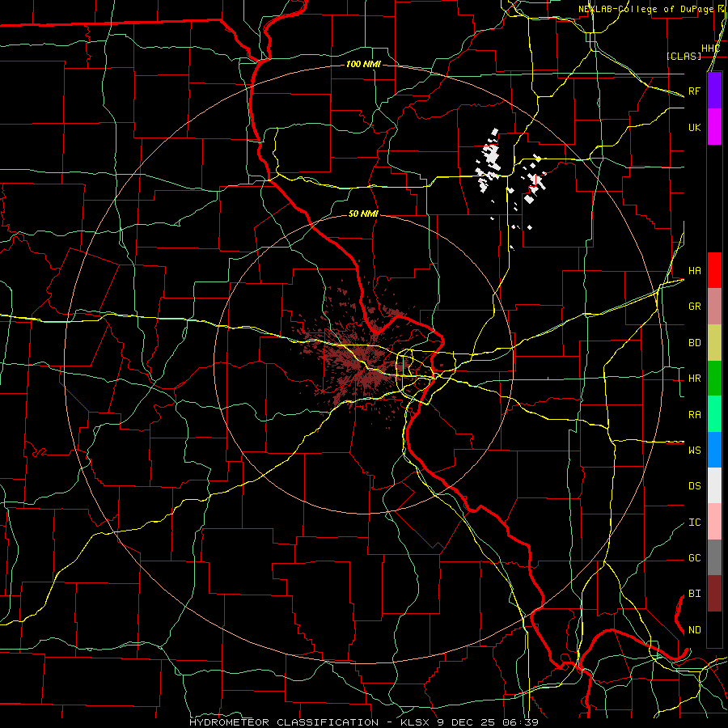The image size is (728, 728).
Task: Click the ND legend label
Action: [695, 630]
